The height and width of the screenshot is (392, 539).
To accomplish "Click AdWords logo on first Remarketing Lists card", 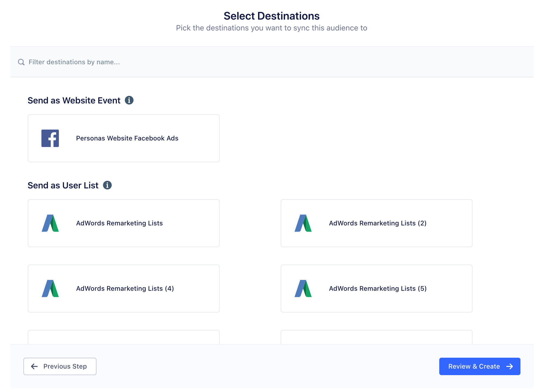I will [x=50, y=223].
